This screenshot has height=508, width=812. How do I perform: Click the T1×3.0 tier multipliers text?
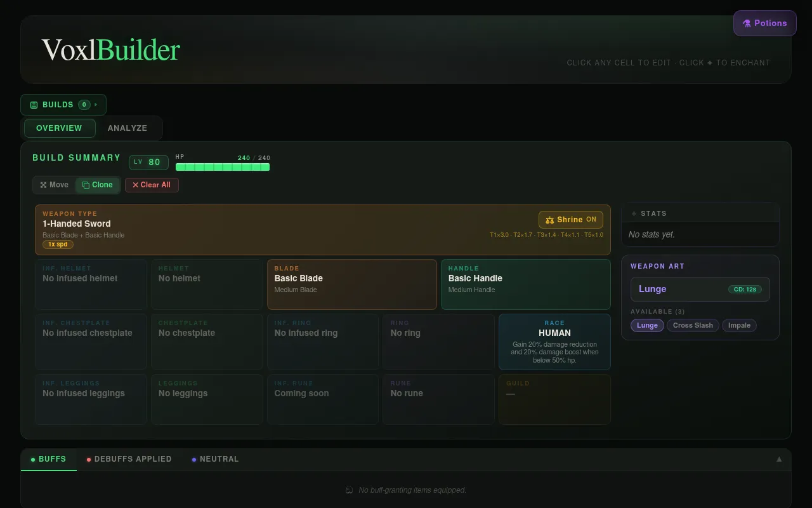[x=546, y=235]
